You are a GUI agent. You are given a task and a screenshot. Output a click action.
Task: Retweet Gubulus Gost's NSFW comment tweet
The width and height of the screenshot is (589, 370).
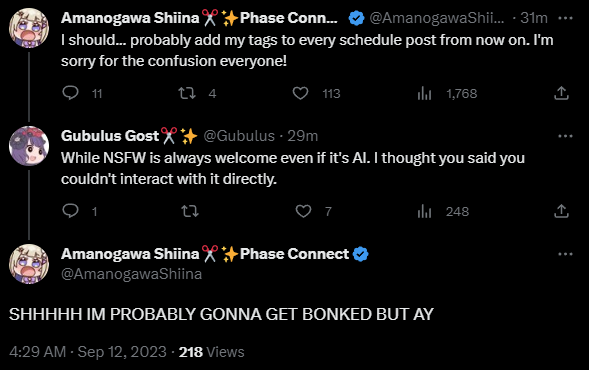(x=190, y=211)
